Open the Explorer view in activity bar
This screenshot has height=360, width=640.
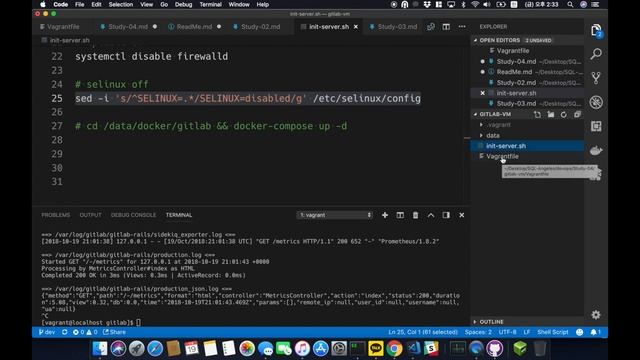coord(596,30)
